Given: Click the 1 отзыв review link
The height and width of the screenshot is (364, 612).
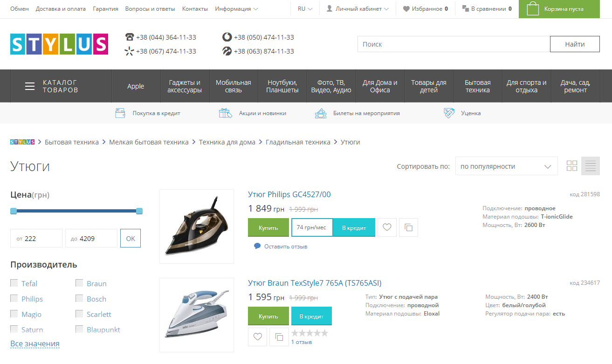Looking at the screenshot, I should (302, 342).
